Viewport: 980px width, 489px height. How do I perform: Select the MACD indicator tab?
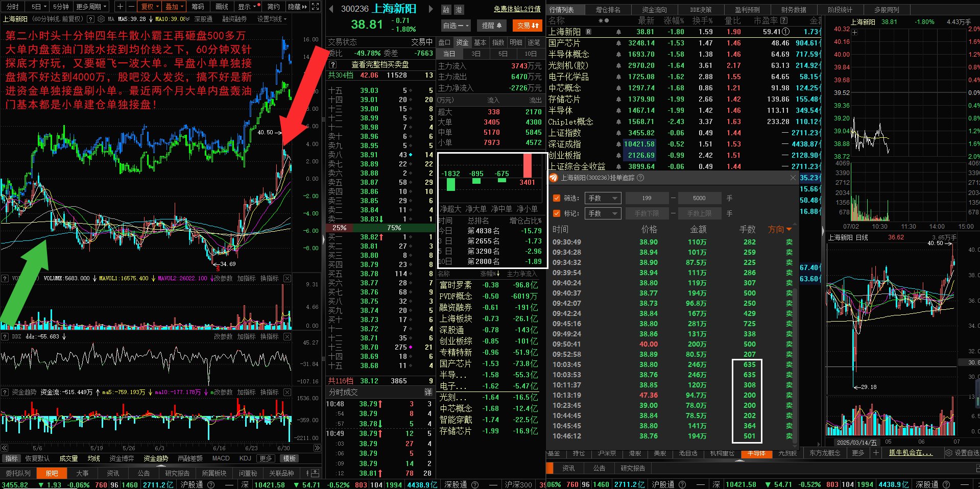(221, 458)
